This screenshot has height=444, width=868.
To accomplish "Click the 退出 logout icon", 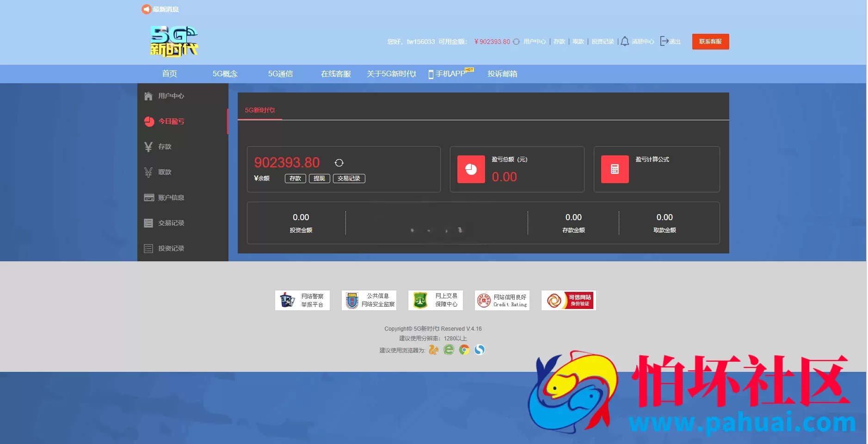I will pos(664,41).
